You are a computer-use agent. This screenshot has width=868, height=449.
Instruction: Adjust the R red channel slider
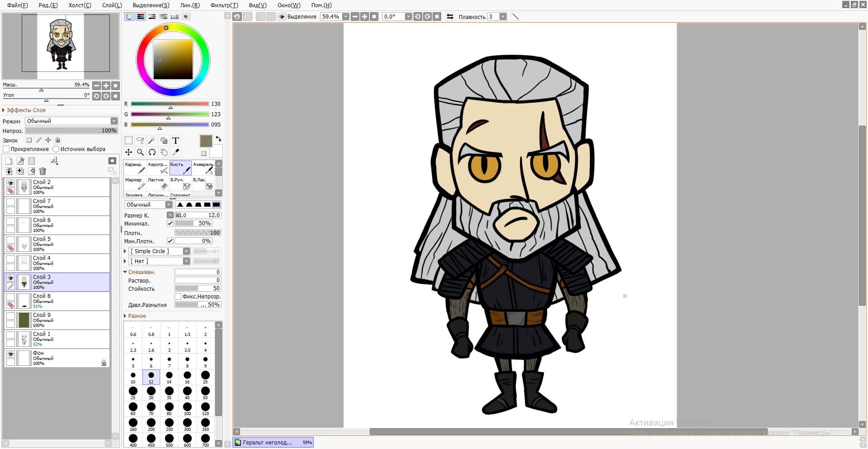170,104
